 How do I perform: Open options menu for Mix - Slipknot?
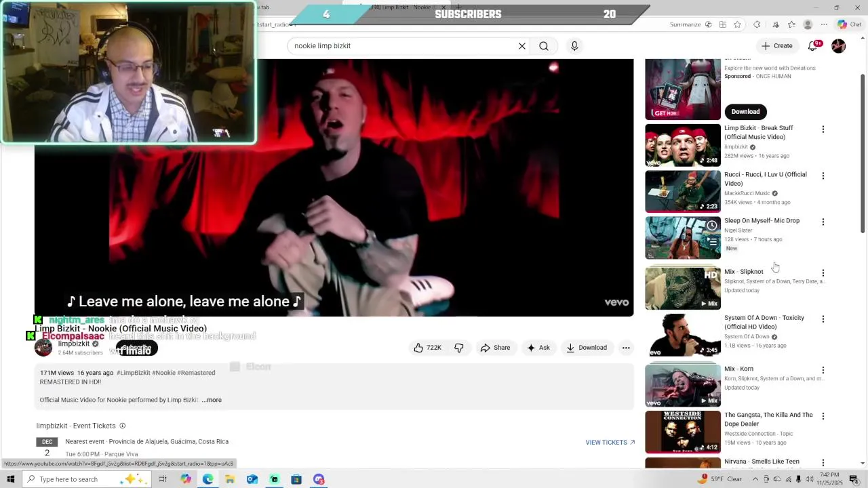823,273
